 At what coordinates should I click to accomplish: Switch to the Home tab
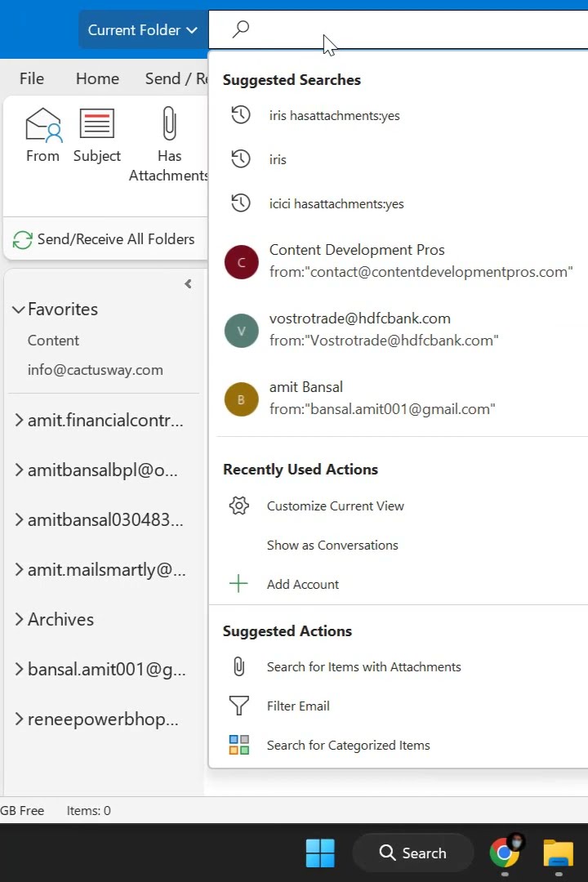pyautogui.click(x=97, y=79)
